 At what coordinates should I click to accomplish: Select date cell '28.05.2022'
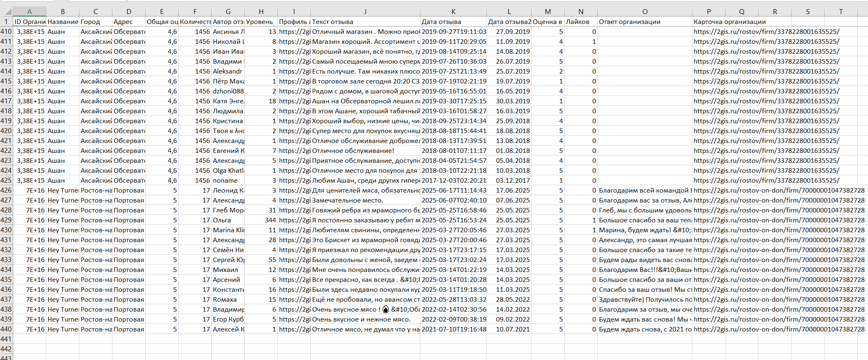coord(509,299)
